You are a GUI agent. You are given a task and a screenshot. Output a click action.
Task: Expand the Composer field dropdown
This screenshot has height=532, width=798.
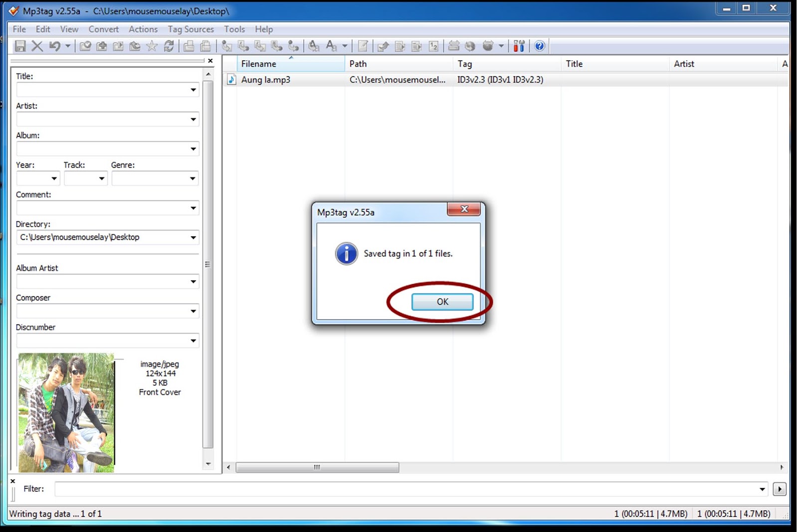(193, 311)
